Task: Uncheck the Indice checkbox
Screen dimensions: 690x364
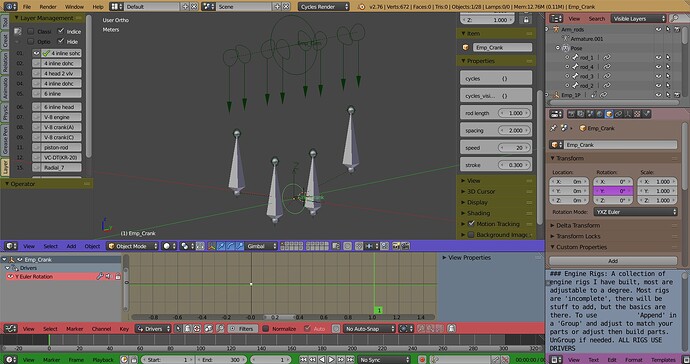Action: (61, 31)
